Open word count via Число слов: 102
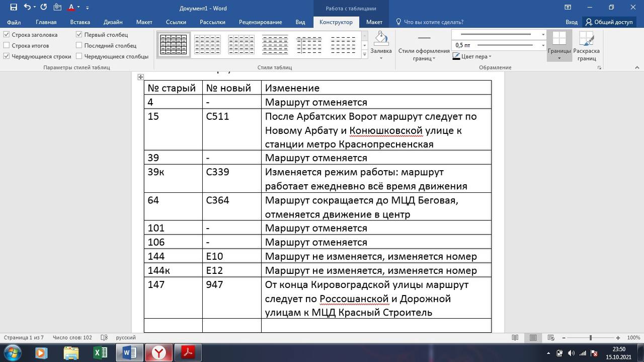The height and width of the screenshot is (362, 644). click(x=72, y=338)
